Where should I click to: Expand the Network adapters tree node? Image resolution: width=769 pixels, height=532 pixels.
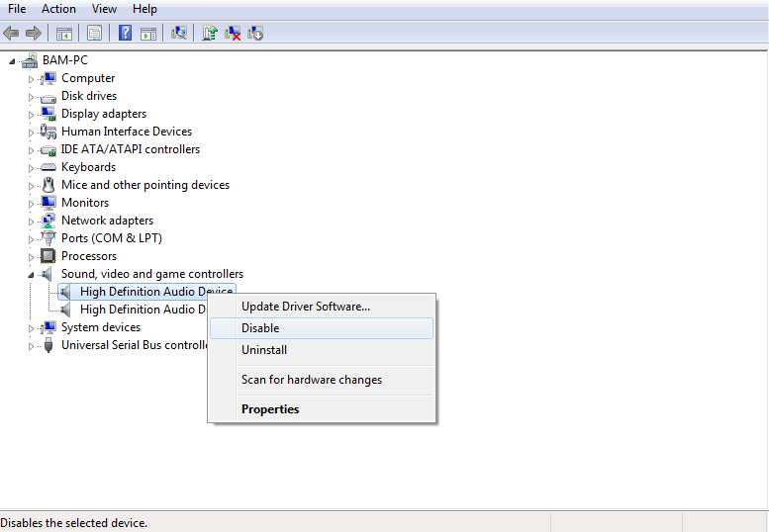[x=31, y=222]
